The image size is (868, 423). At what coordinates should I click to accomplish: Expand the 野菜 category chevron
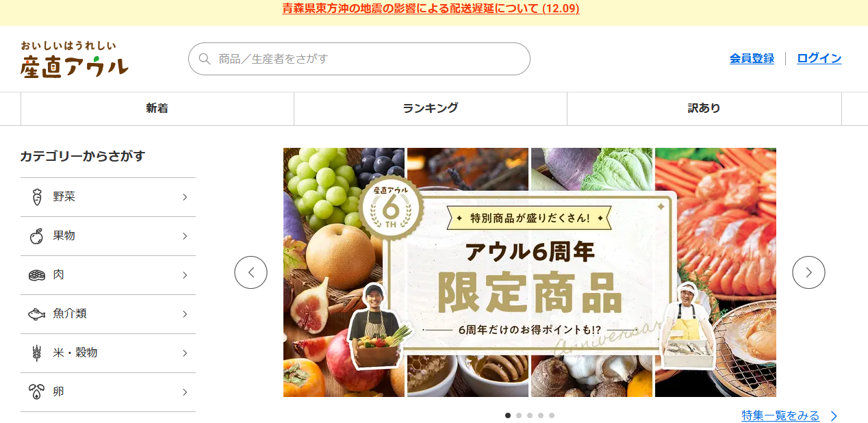click(x=185, y=197)
